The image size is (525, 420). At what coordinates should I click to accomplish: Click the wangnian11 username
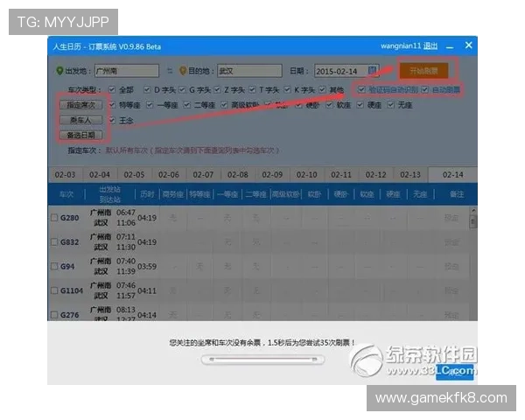pos(401,45)
